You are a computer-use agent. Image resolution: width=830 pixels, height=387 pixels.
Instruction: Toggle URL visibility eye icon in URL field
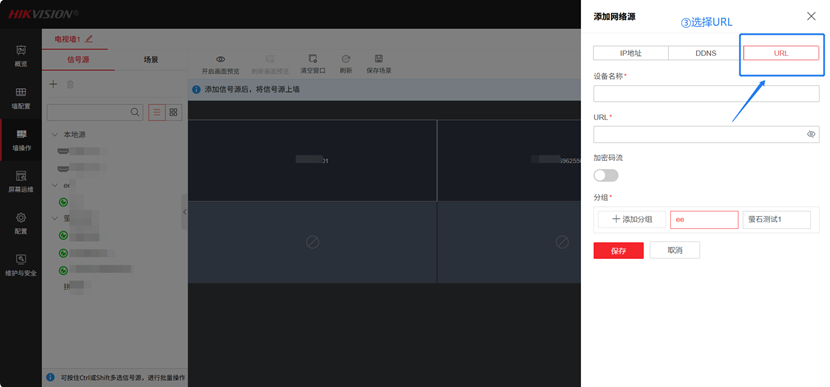coord(810,134)
